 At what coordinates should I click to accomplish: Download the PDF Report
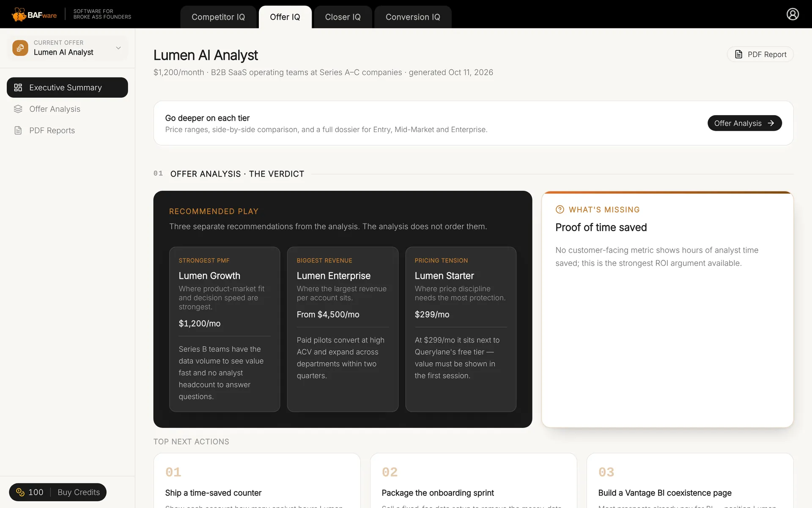(x=760, y=54)
